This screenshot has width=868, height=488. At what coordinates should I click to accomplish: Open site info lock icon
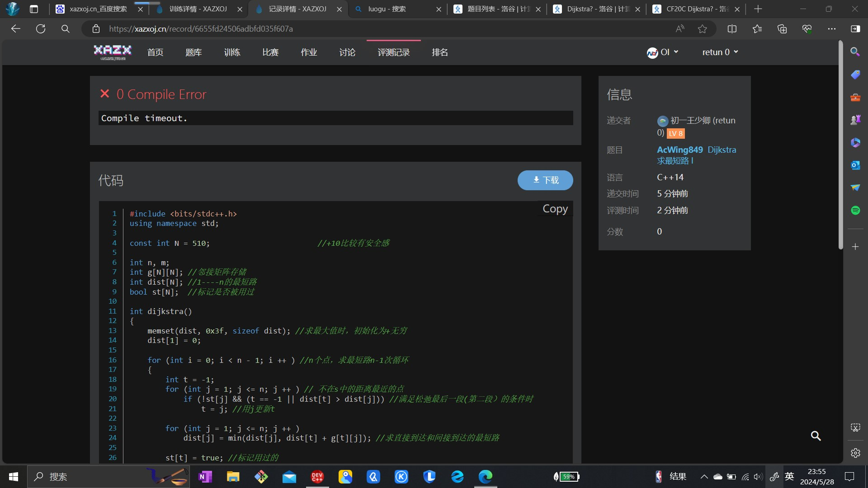click(x=96, y=29)
